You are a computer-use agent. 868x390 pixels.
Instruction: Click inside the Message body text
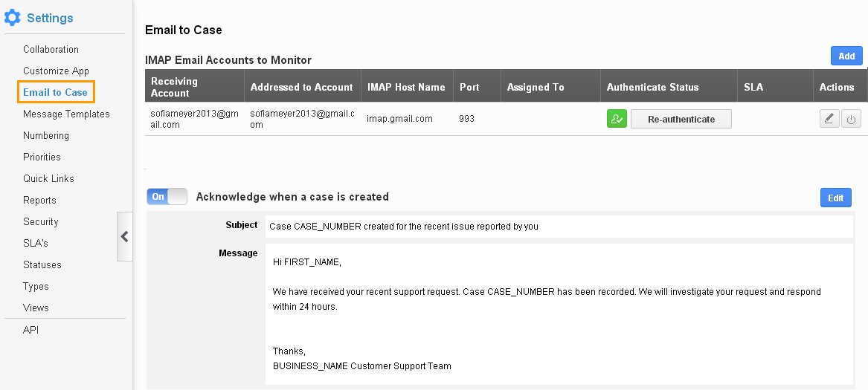[559, 313]
